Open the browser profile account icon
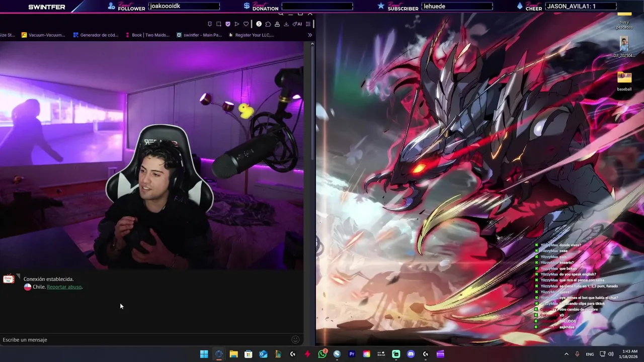 coord(277,24)
